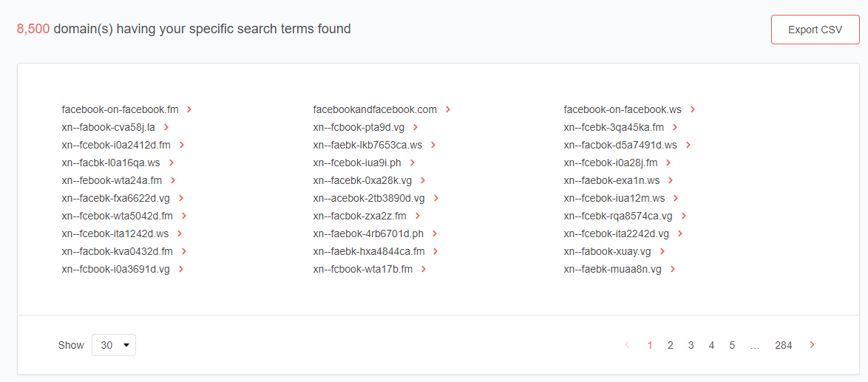Click arrow beside xn--fcebok-iua12m.ws
Screen dimensions: 868x382
pos(676,198)
